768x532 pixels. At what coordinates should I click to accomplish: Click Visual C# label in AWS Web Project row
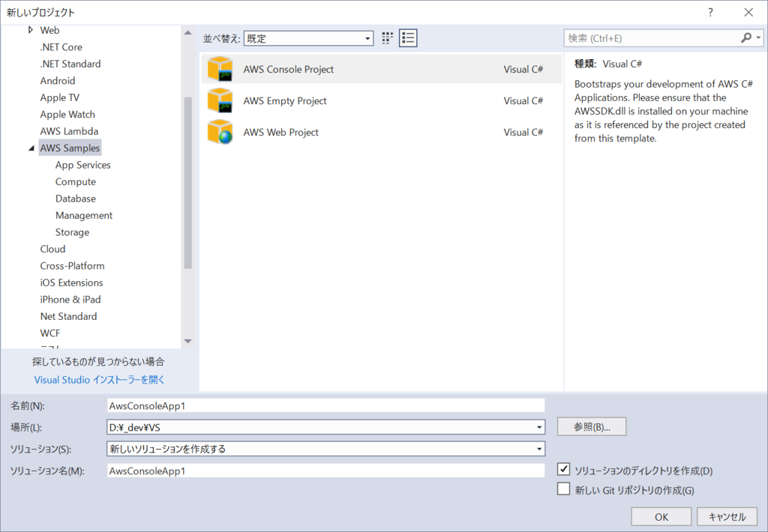(x=523, y=132)
